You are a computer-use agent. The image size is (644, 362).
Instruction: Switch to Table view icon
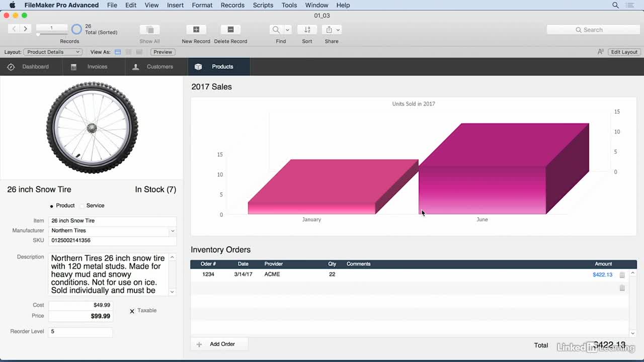(139, 52)
